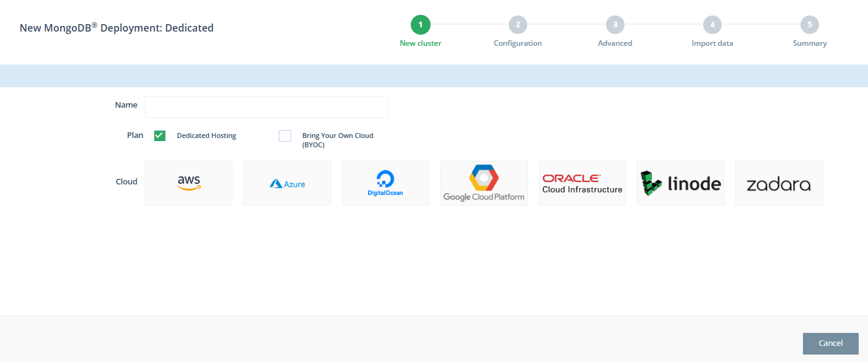Select the Linode cloud provider
The width and height of the screenshot is (868, 362).
tap(680, 183)
